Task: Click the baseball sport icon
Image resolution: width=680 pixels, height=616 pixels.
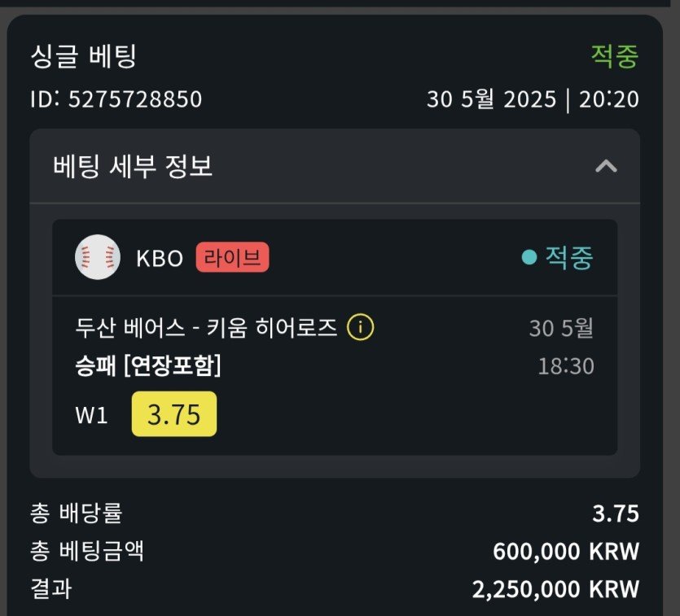Action: (x=97, y=257)
